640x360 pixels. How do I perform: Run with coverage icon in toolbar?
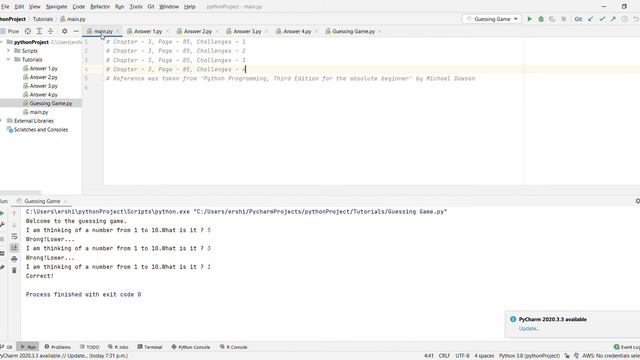point(552,19)
